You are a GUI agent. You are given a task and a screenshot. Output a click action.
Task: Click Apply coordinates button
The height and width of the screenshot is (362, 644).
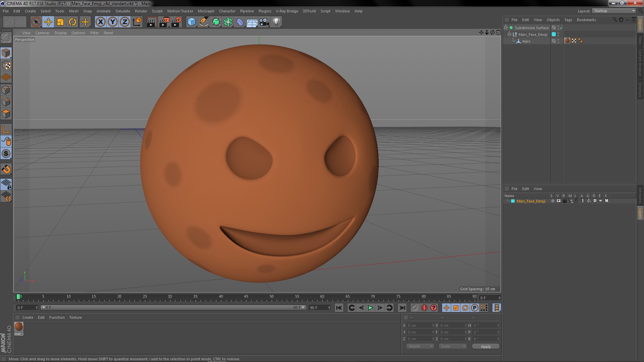click(x=485, y=346)
